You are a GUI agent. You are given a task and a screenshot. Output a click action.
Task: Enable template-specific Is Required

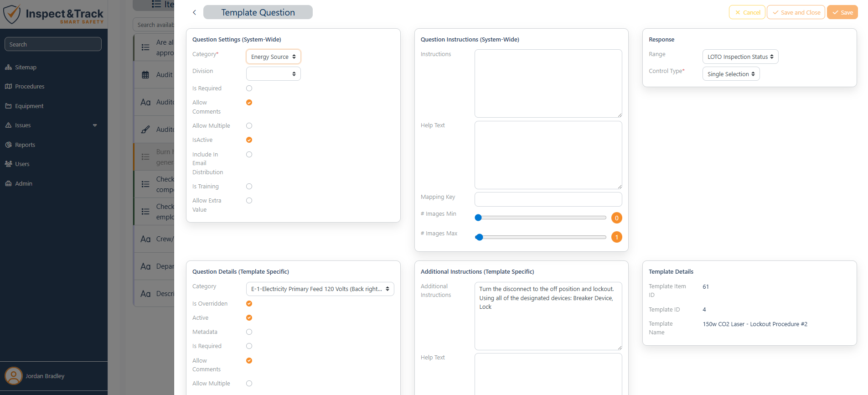249,346
